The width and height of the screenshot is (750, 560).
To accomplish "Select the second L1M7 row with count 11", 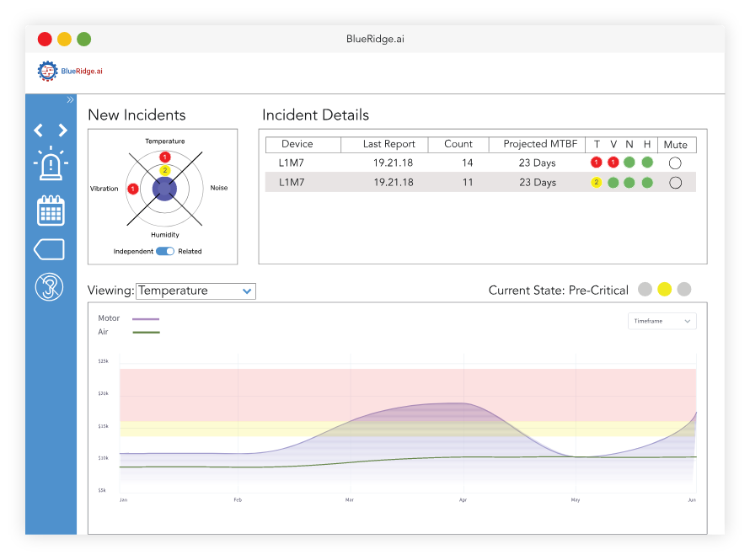I will coord(480,183).
